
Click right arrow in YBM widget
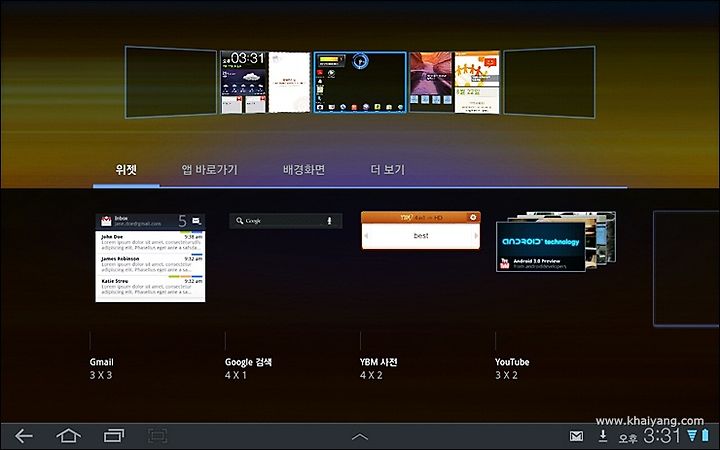coord(476,236)
